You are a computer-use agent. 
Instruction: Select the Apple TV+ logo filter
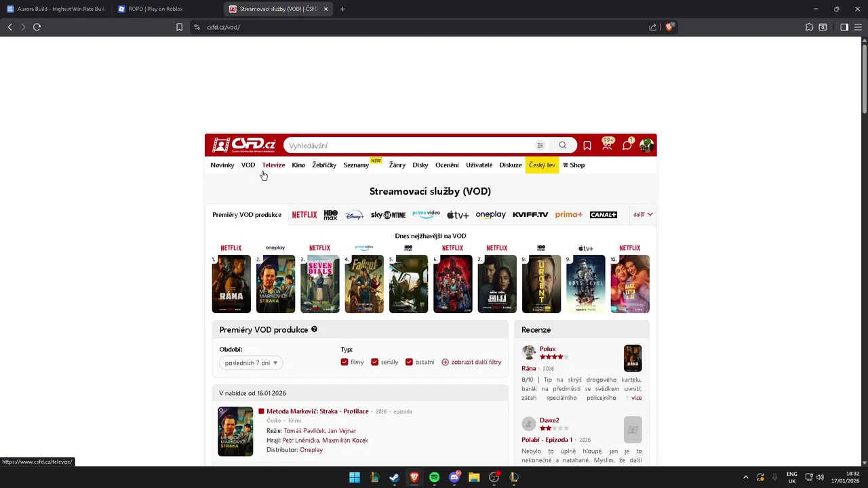coord(458,215)
